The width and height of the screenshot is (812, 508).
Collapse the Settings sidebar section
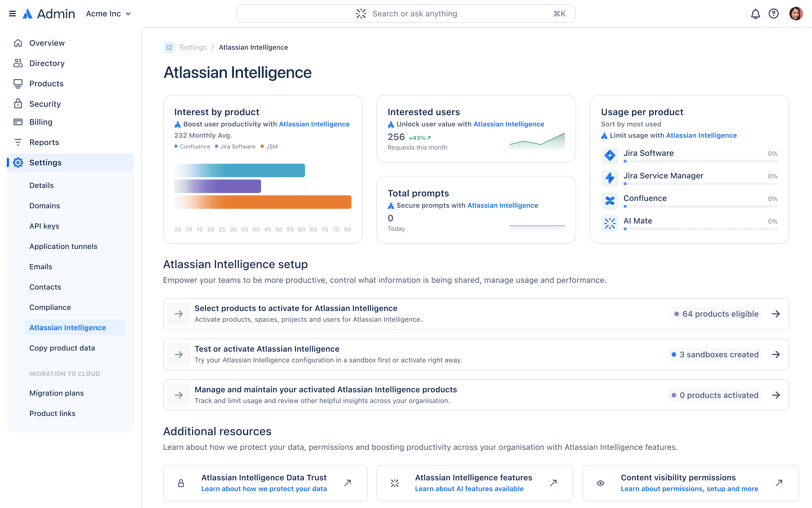(x=70, y=163)
